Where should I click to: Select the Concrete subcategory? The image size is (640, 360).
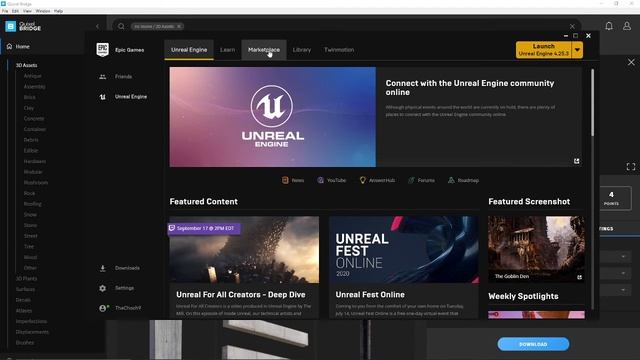(x=34, y=119)
